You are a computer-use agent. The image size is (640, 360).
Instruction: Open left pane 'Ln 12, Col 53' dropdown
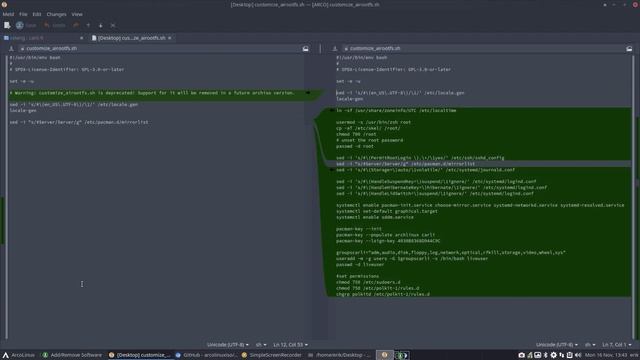pyautogui.click(x=290, y=345)
